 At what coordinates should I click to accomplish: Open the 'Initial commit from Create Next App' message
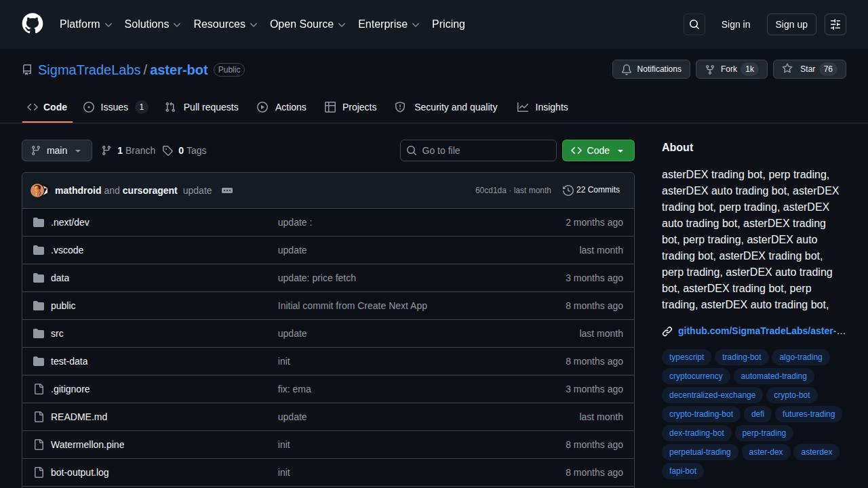[352, 306]
